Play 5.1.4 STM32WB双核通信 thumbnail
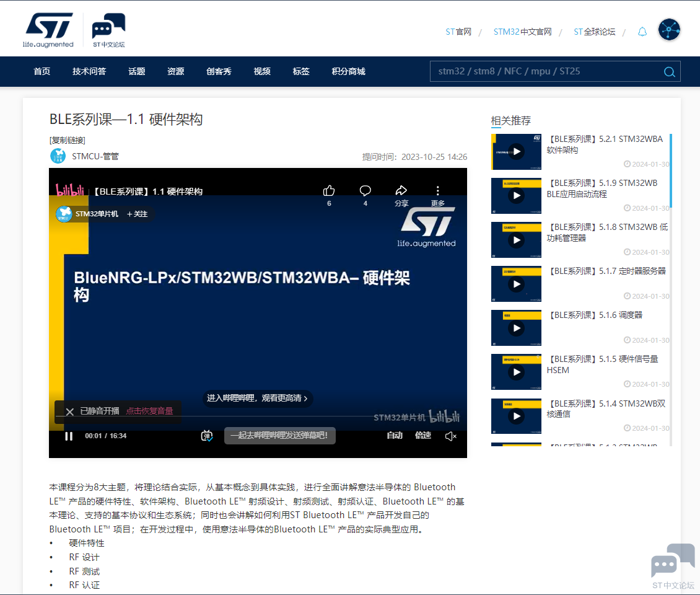This screenshot has width=700, height=595. [x=516, y=416]
